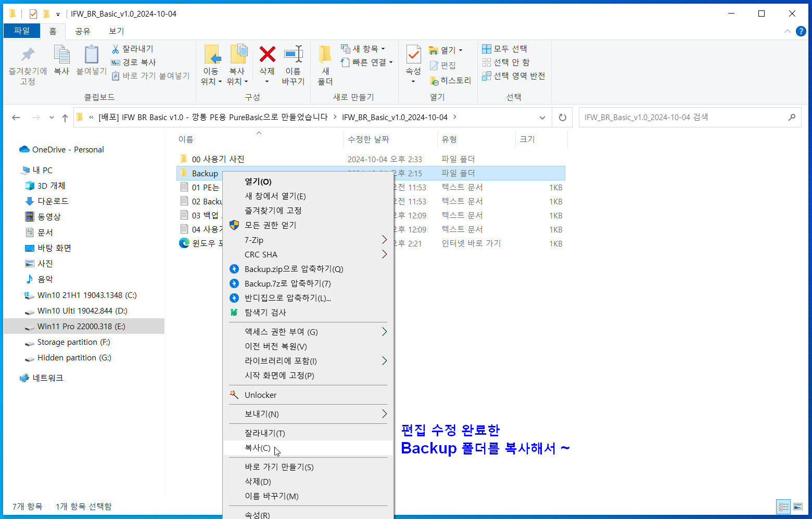Expand the address bar history dropdown
The image size is (812, 519).
[x=542, y=118]
